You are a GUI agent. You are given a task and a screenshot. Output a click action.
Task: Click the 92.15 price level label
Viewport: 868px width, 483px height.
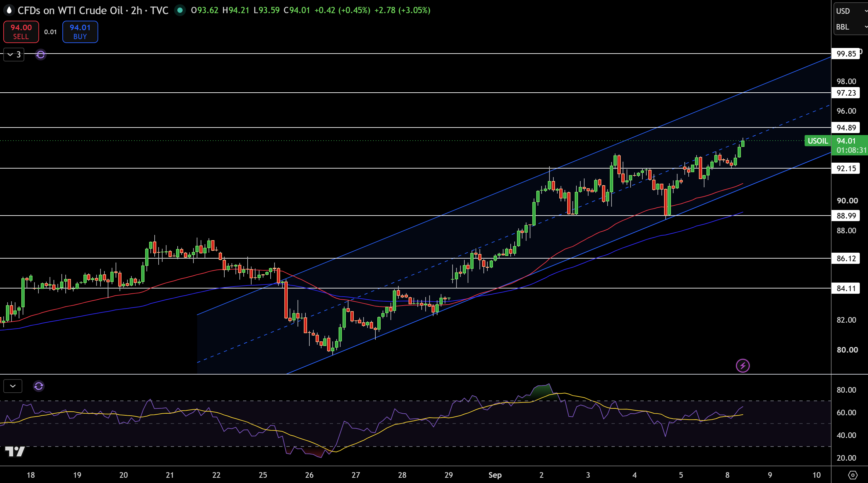[846, 168]
